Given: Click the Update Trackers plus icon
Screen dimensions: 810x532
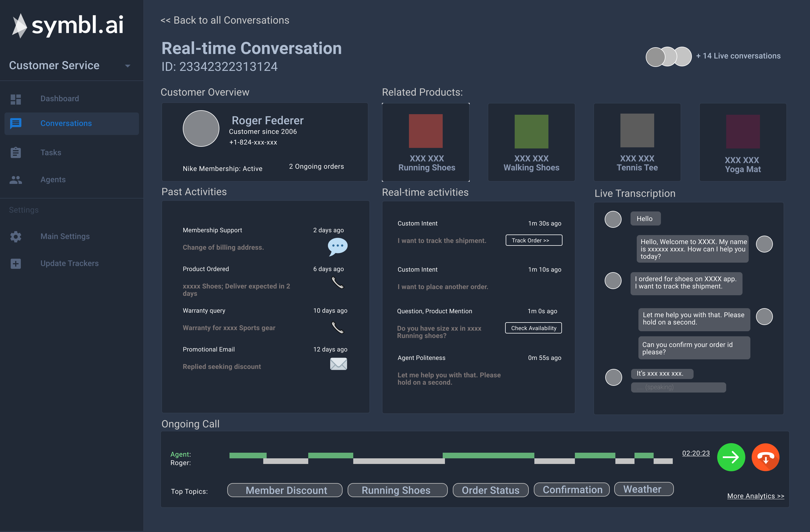Looking at the screenshot, I should point(16,264).
